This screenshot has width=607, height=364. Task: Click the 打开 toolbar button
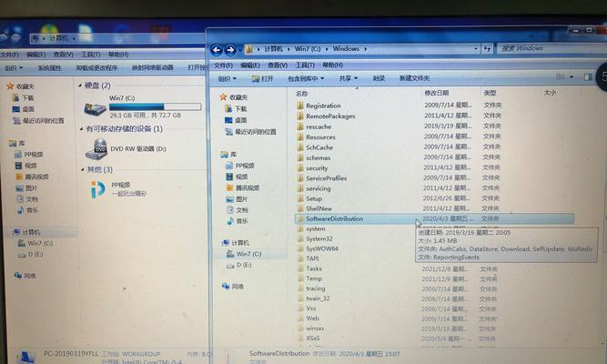coord(262,78)
